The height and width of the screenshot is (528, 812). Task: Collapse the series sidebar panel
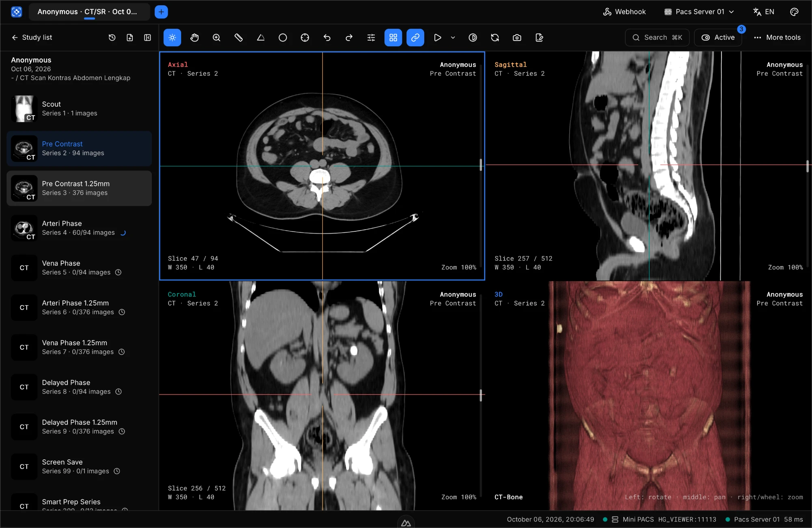(x=147, y=37)
